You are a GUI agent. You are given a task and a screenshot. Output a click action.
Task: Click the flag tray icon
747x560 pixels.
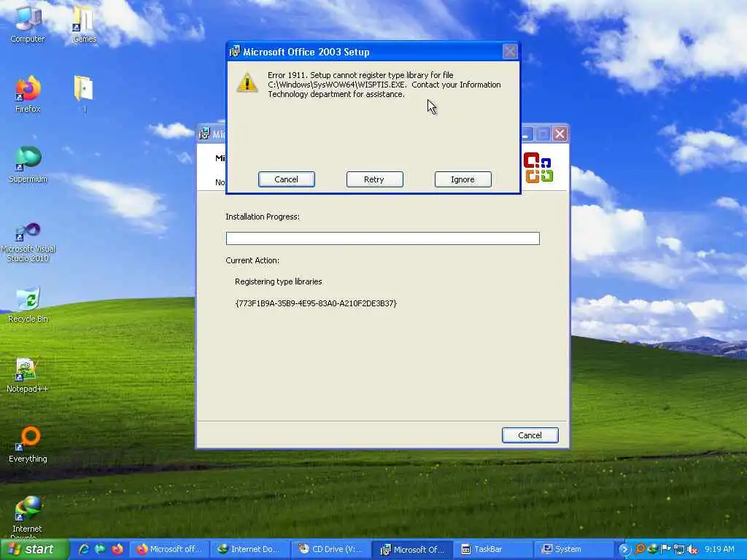click(x=665, y=550)
